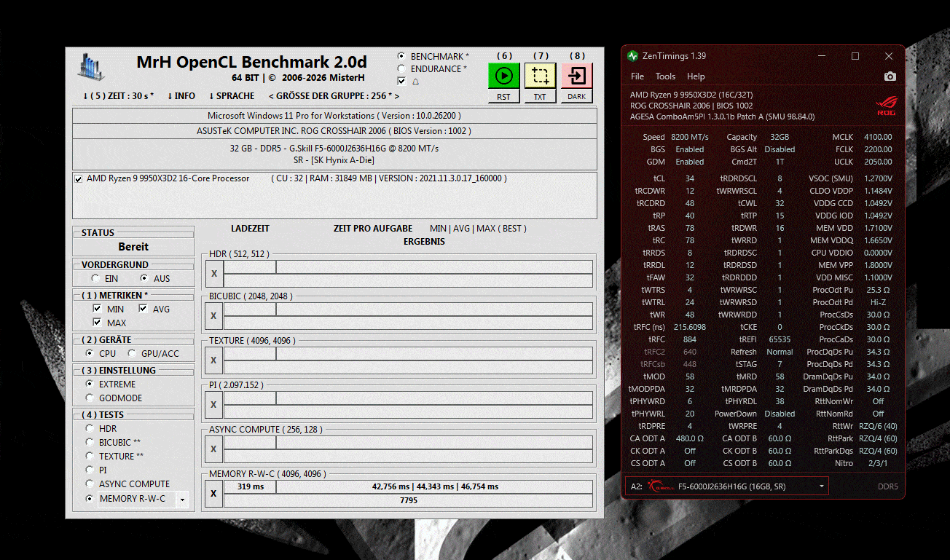950x560 pixels.
Task: Click the X box in ASYNC COMPUTE row
Action: [x=213, y=449]
